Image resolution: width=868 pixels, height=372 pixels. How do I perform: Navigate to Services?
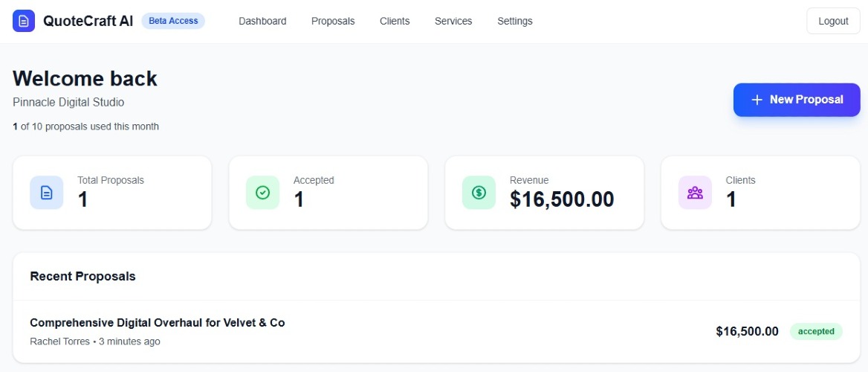pos(453,21)
